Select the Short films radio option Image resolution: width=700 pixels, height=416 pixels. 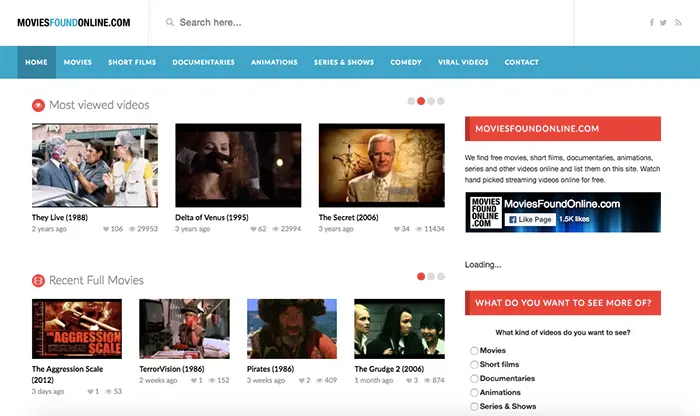tap(474, 365)
